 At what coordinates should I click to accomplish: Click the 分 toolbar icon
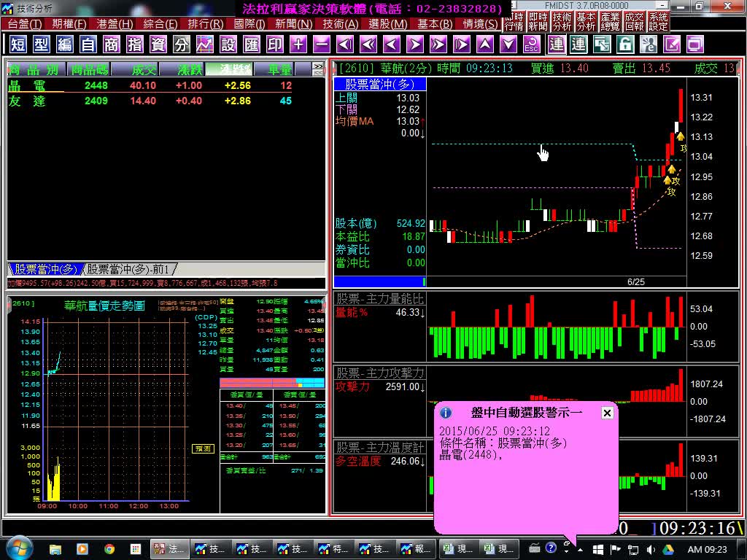point(181,44)
